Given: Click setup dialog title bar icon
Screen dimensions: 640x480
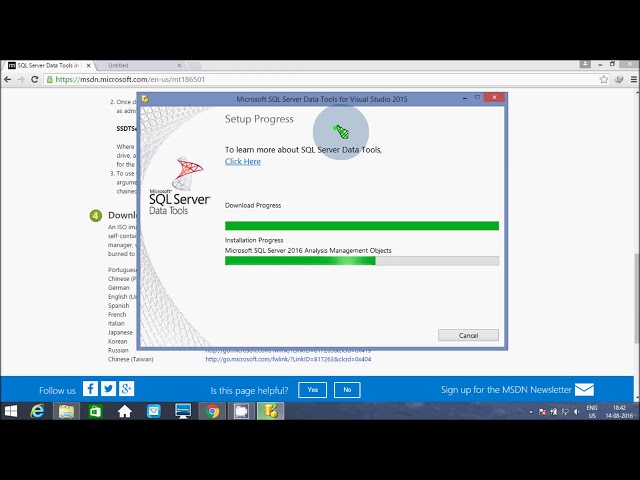Looking at the screenshot, I should (x=145, y=99).
